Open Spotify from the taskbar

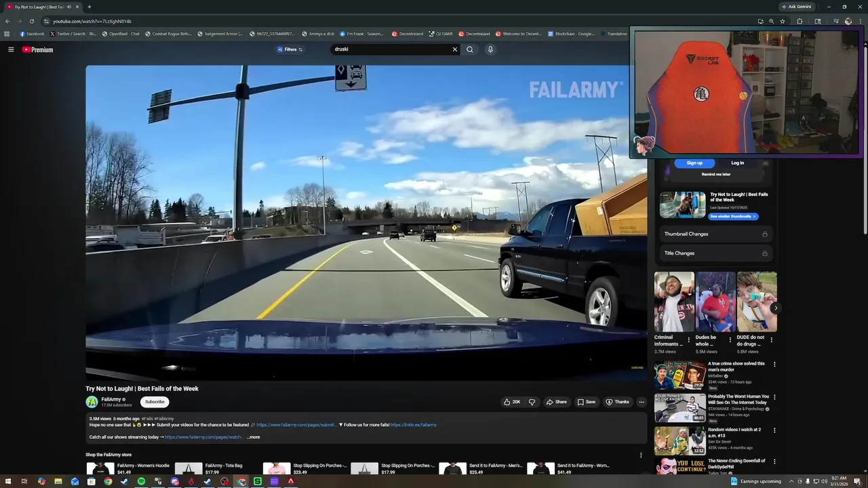[141, 481]
